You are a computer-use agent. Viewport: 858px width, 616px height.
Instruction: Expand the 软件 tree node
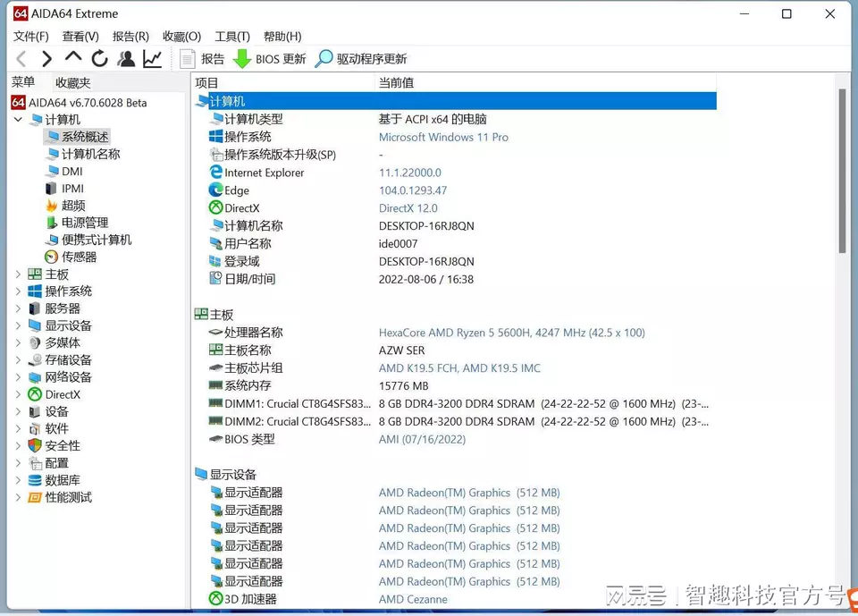18,428
